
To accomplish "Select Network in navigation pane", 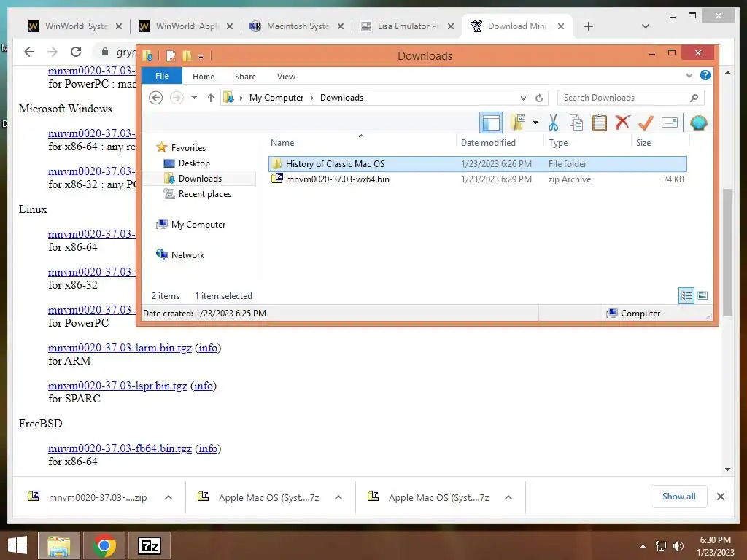I will (187, 254).
